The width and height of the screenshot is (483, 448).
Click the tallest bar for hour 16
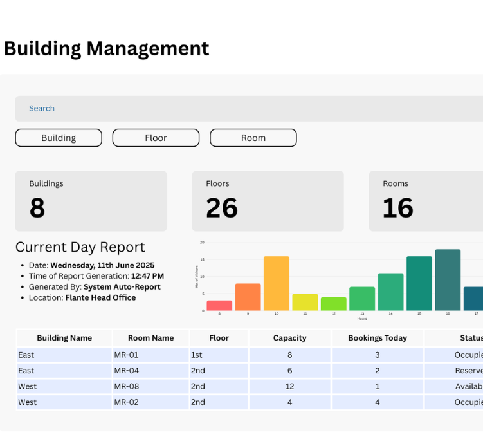pos(448,280)
